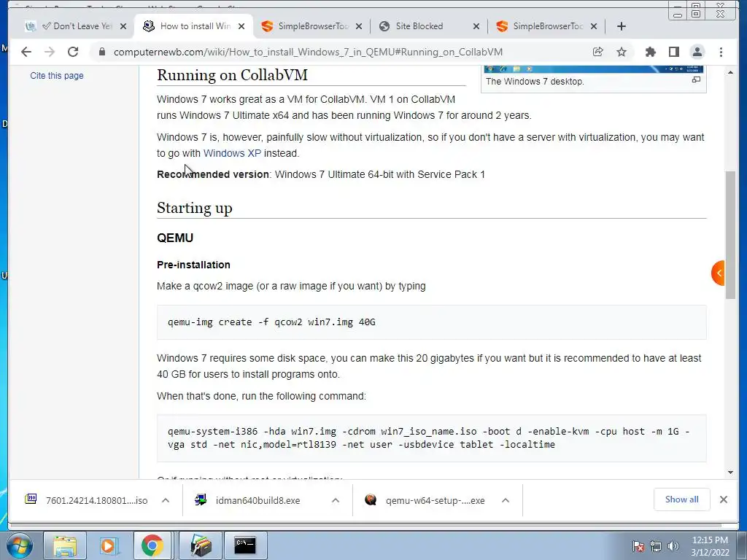Click the taskbar clock showing 12:15 PM
The height and width of the screenshot is (560, 747).
[710, 545]
